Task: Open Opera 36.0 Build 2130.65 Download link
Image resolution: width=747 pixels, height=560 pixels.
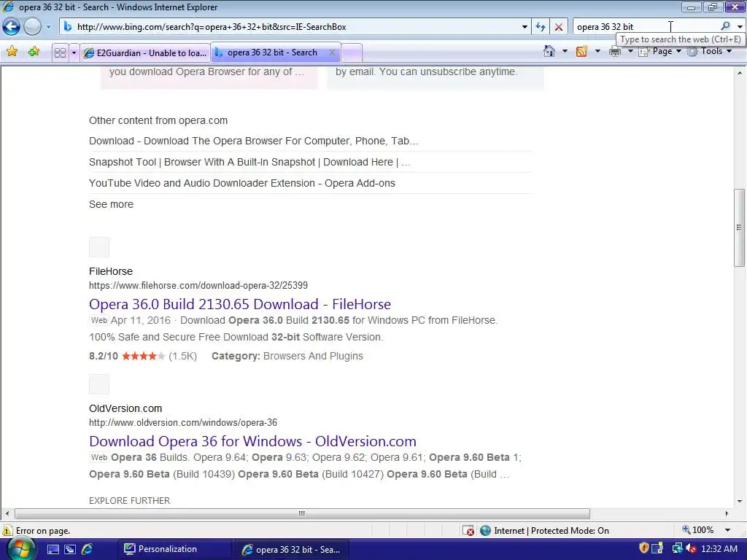Action: [x=240, y=304]
